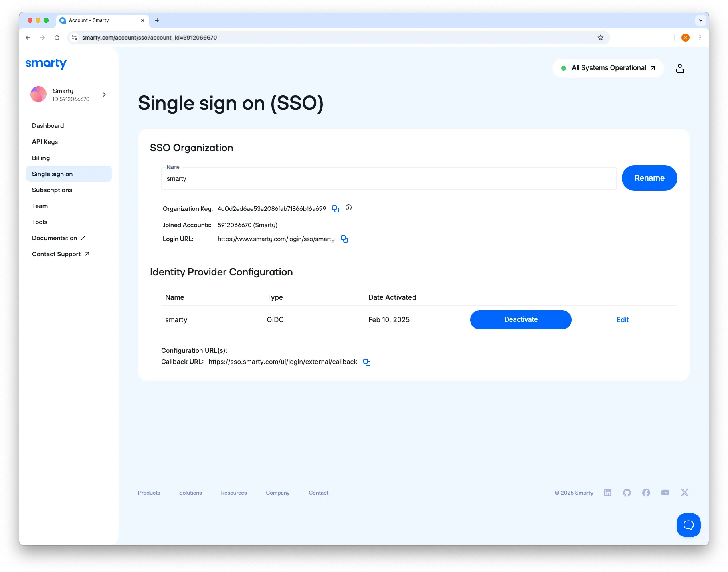Click the smarty logo

[46, 63]
